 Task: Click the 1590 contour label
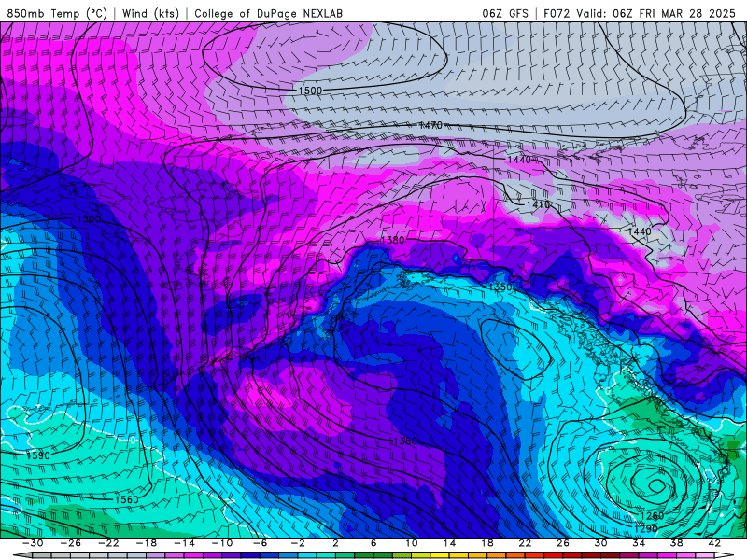click(x=38, y=455)
